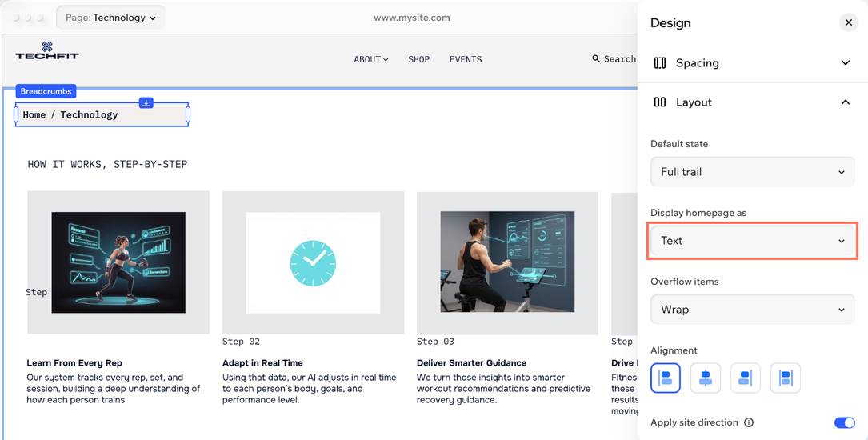Click the Breadcrumbs label tag

pos(46,91)
